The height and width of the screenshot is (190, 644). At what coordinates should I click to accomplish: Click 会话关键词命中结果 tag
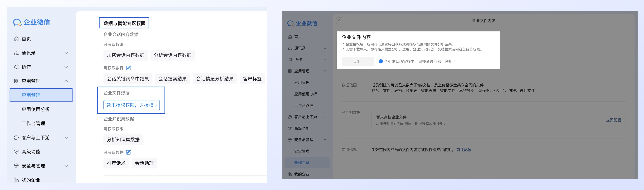pyautogui.click(x=128, y=79)
